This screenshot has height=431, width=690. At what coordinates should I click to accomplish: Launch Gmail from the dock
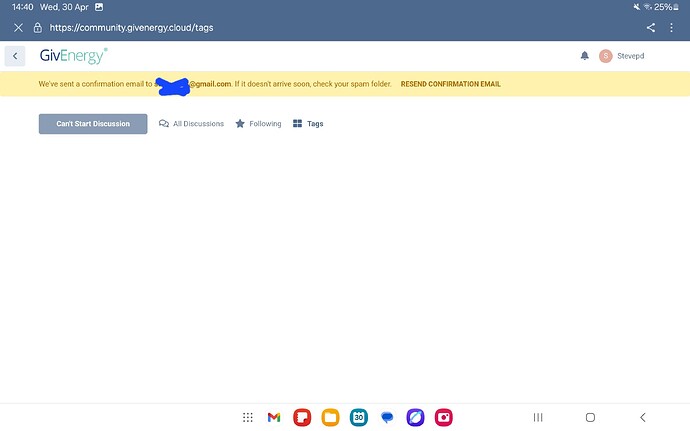273,417
